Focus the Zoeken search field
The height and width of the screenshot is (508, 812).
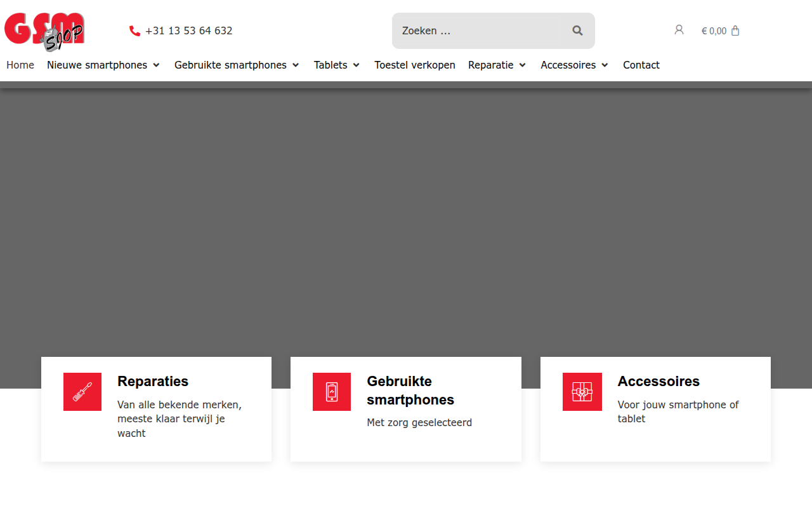[477, 30]
